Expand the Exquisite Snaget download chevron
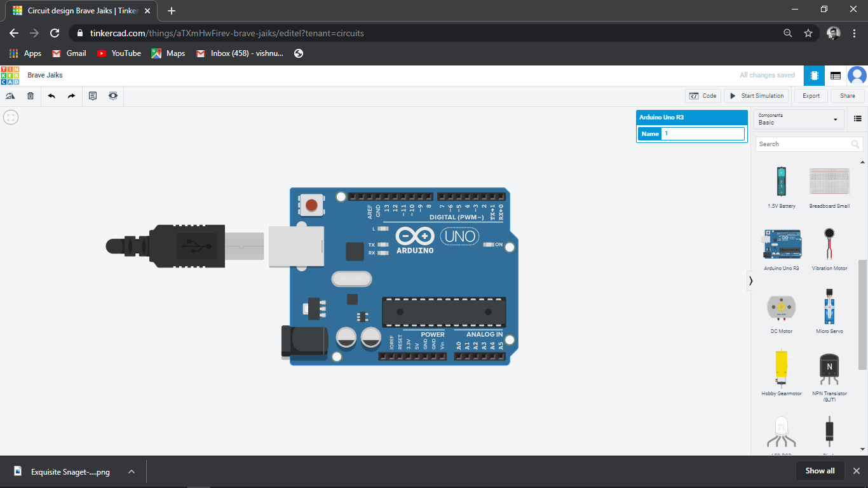The width and height of the screenshot is (868, 488). [131, 471]
